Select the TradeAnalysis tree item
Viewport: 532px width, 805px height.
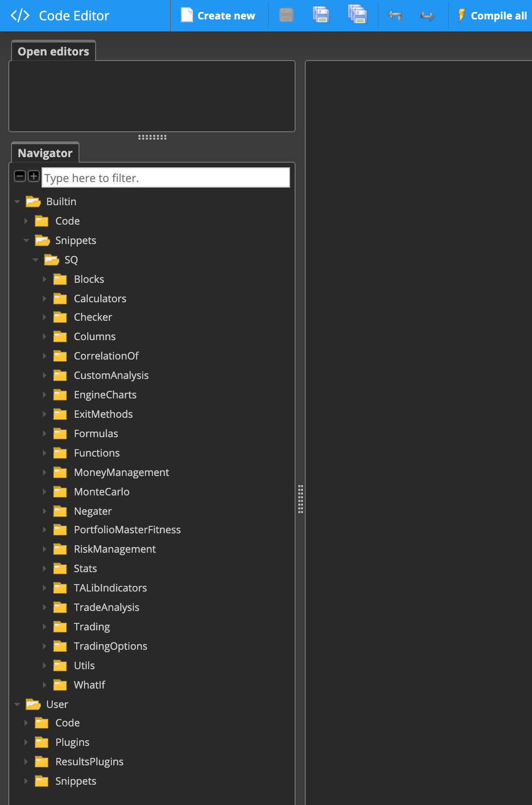pos(107,607)
